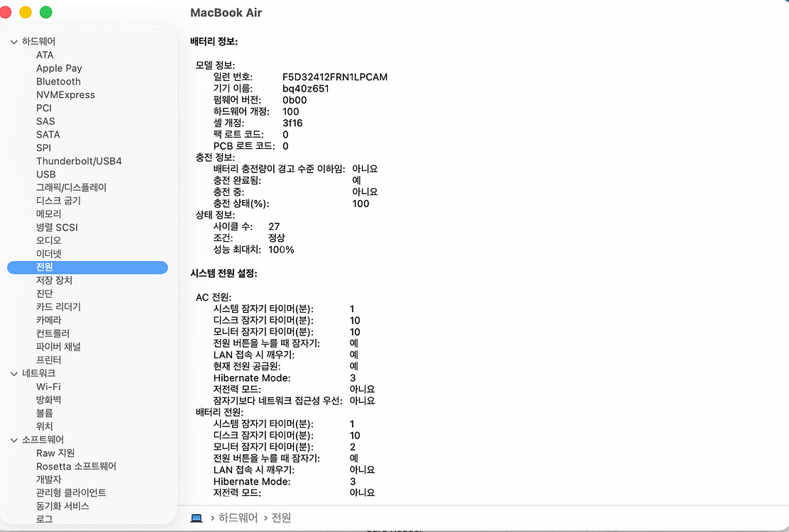Select Apple Pay in the sidebar
The height and width of the screenshot is (532, 789).
(x=59, y=67)
